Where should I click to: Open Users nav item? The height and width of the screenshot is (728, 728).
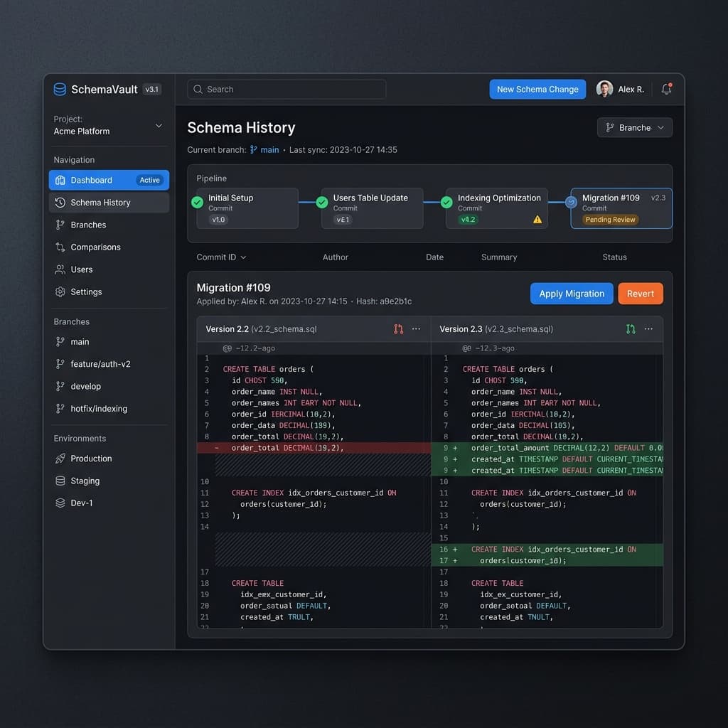click(x=109, y=269)
